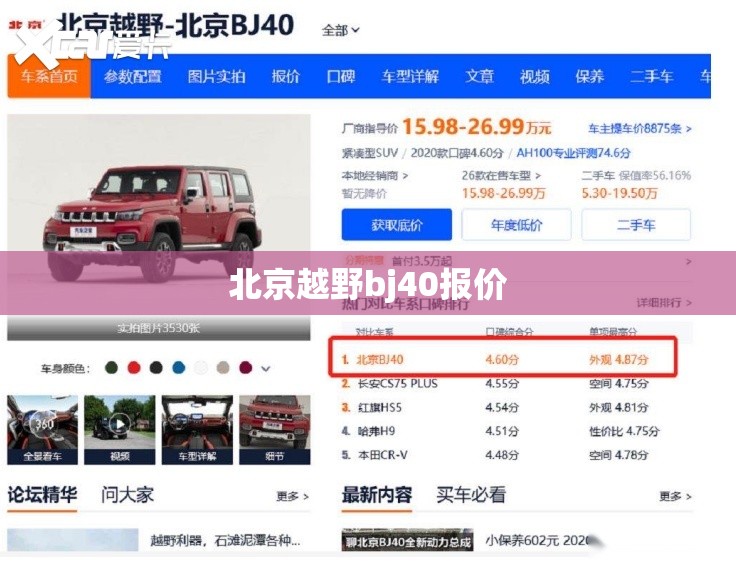
Task: Expand more body colors chevron
Action: click(266, 368)
